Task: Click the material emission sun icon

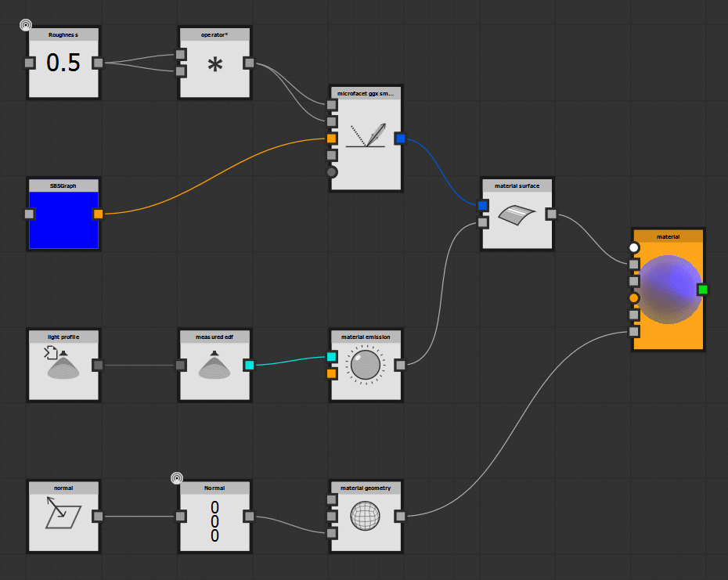Action: tap(365, 364)
